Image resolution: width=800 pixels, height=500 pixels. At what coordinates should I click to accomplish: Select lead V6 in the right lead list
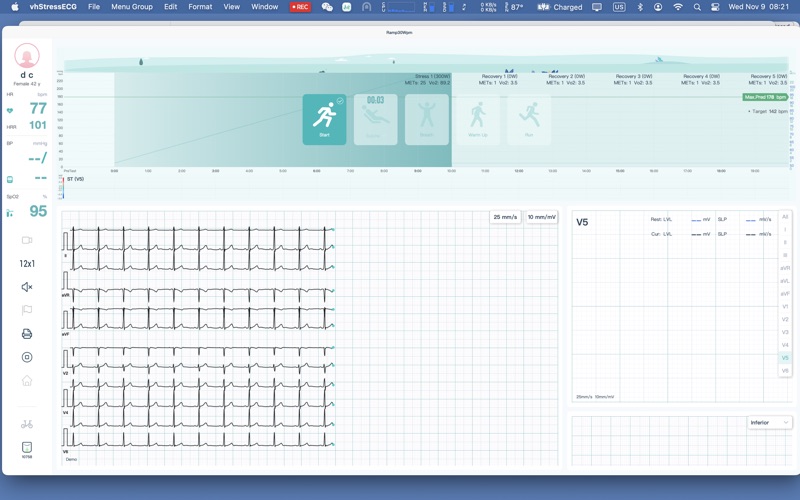tap(785, 370)
